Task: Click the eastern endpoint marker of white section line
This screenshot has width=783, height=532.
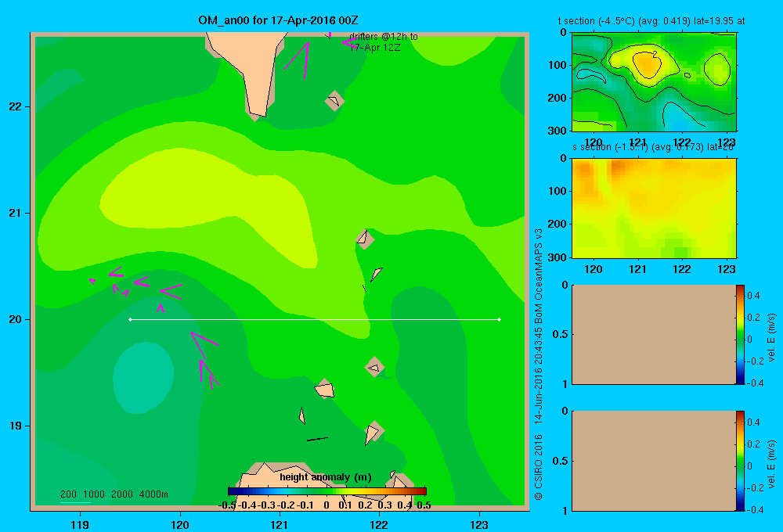Action: click(500, 319)
